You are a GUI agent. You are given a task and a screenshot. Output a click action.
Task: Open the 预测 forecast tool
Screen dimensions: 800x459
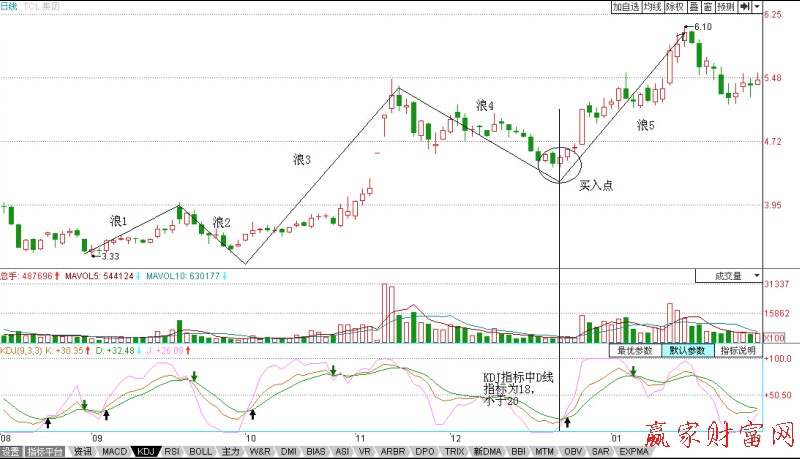coord(726,7)
